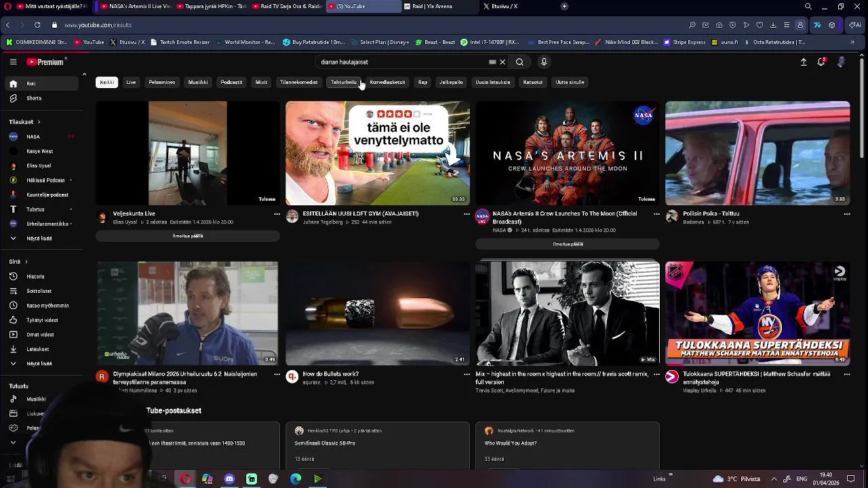Open Tulokaana Supertähdeksi thumbnail
868x488 pixels.
[757, 313]
